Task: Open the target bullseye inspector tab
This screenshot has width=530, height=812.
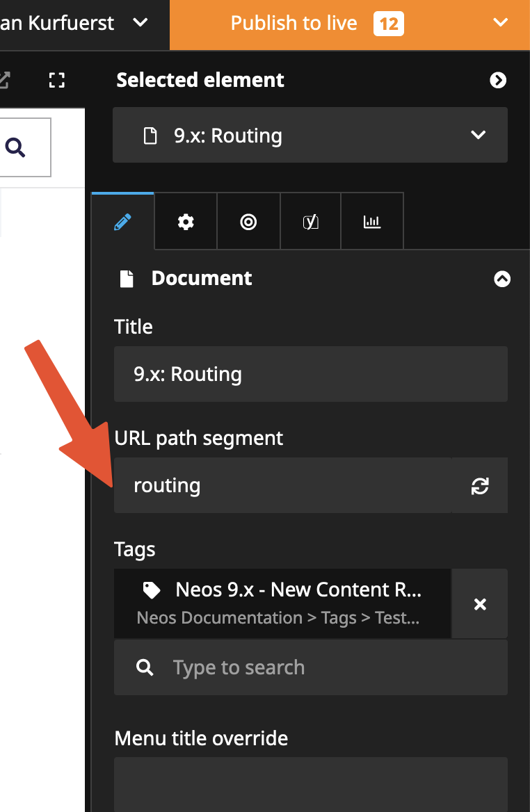Action: pos(248,222)
